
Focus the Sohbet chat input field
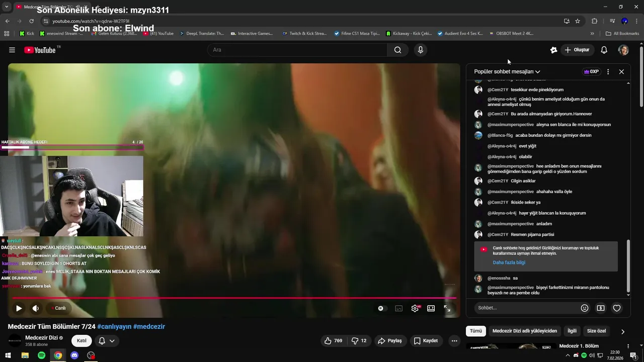coord(526,308)
